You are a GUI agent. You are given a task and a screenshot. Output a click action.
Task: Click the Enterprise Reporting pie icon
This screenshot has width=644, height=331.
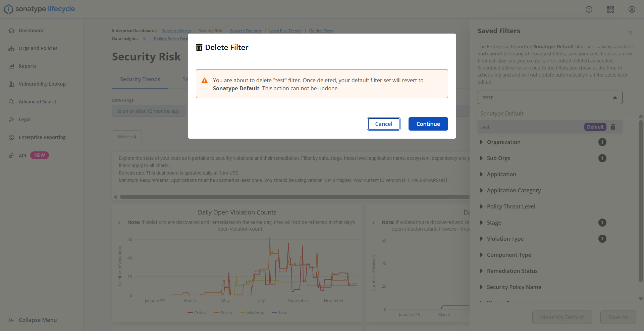(x=11, y=137)
